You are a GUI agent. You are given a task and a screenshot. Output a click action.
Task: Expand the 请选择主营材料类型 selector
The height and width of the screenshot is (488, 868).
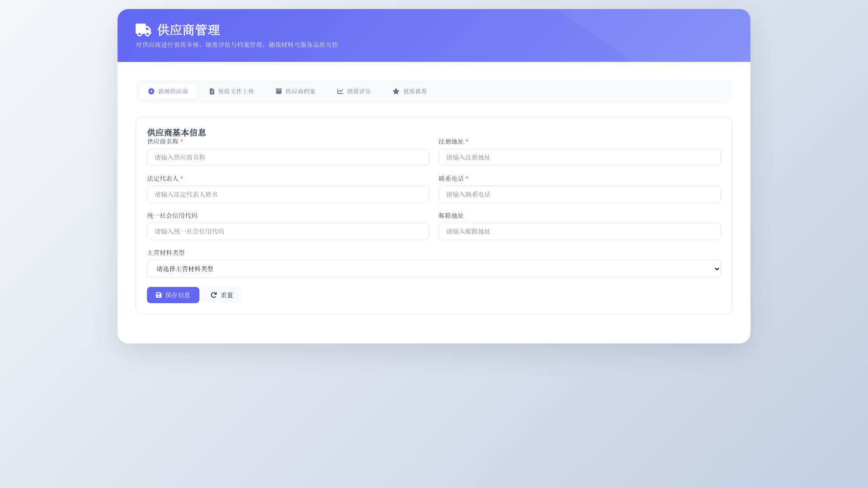point(434,268)
